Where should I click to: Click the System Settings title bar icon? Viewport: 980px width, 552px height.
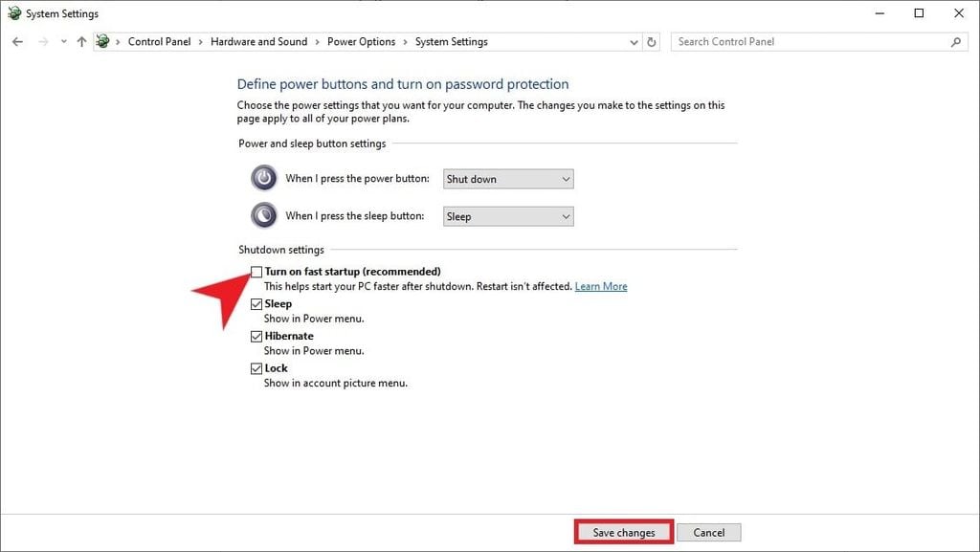(x=13, y=13)
